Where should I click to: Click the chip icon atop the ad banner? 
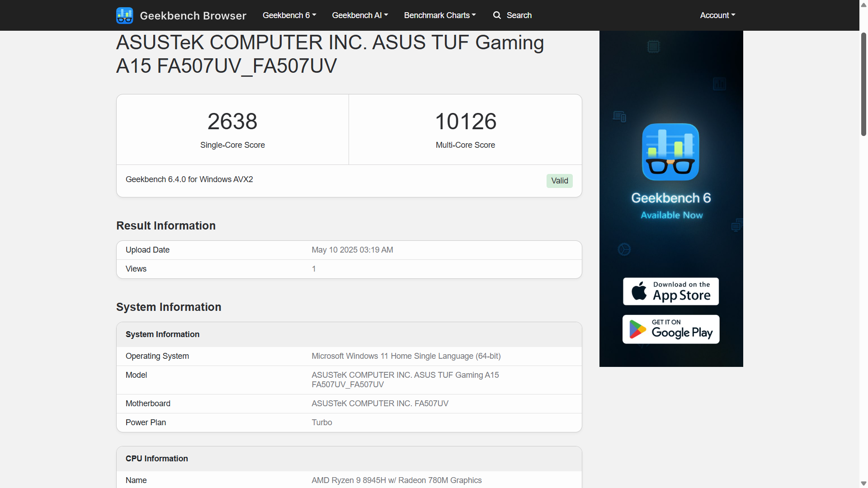pyautogui.click(x=653, y=47)
